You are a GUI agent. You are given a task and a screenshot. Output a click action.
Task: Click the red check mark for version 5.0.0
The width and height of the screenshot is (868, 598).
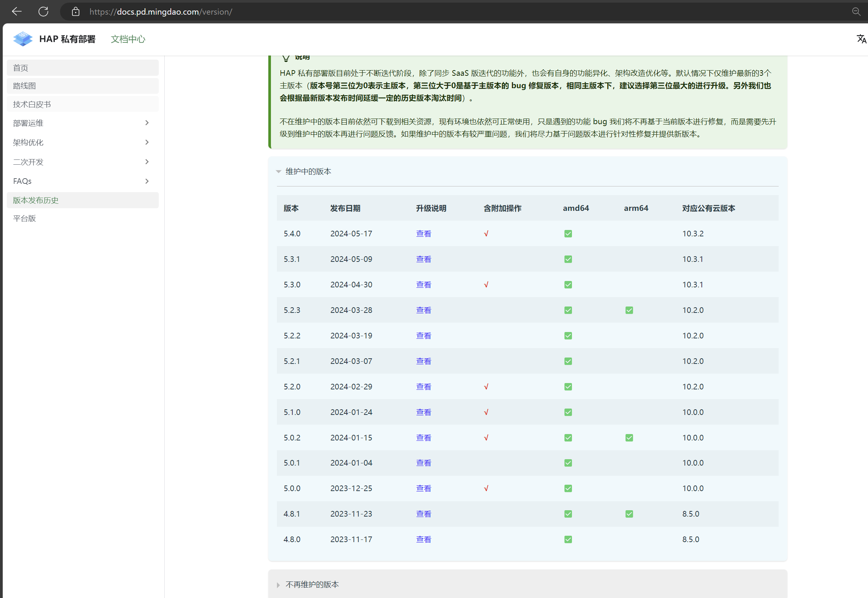(x=486, y=488)
